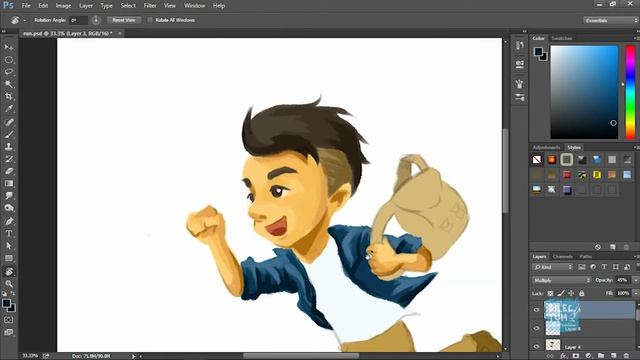640x360 pixels.
Task: Open the Multiply blend mode dropdown
Action: pos(562,280)
